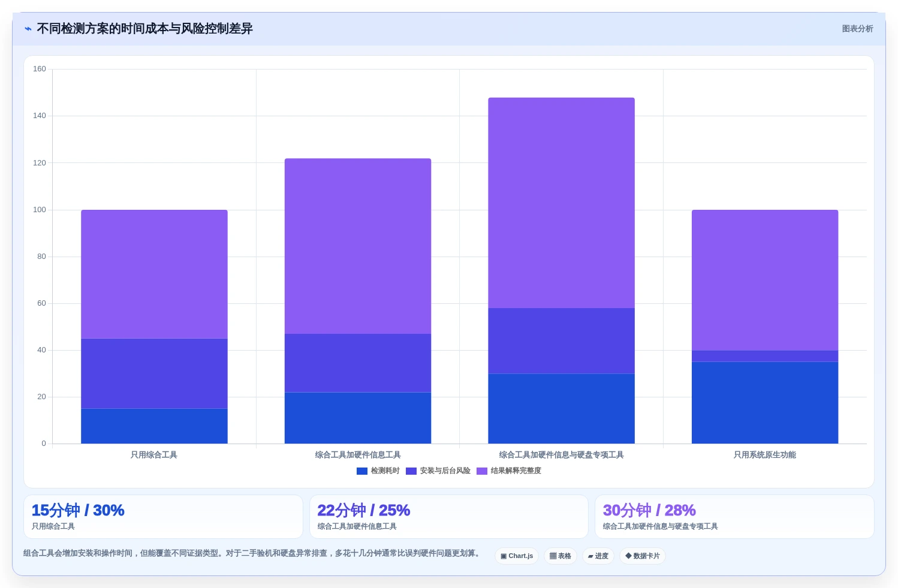This screenshot has width=898, height=588.
Task: Click the purple segment of the tallest bar
Action: pos(561,203)
